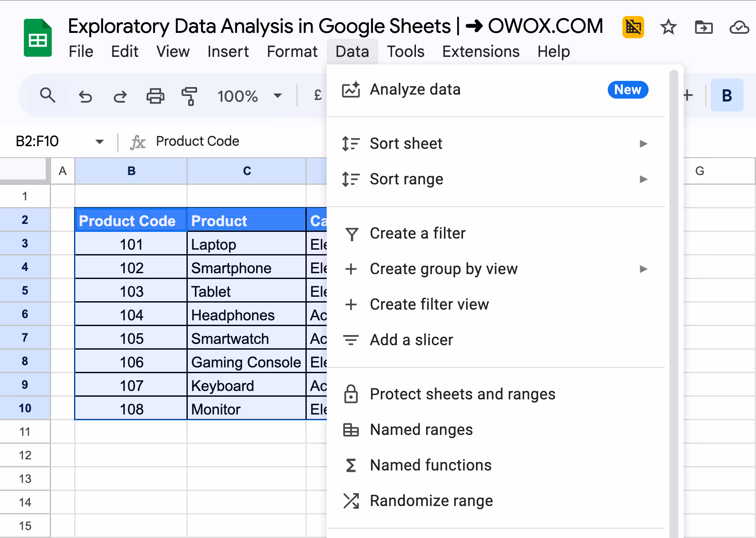Apply currency format with the £ icon
The width and height of the screenshot is (756, 538).
pos(317,96)
